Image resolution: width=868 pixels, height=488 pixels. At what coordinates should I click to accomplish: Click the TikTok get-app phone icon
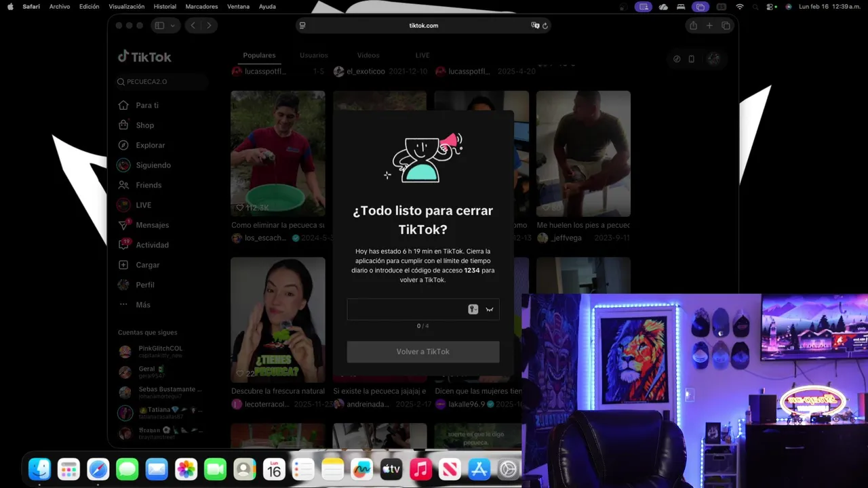(692, 59)
